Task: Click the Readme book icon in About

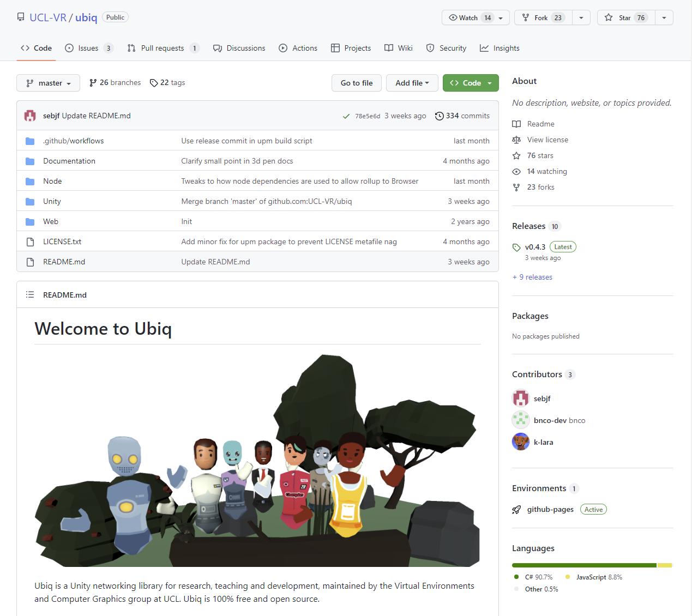Action: 516,124
